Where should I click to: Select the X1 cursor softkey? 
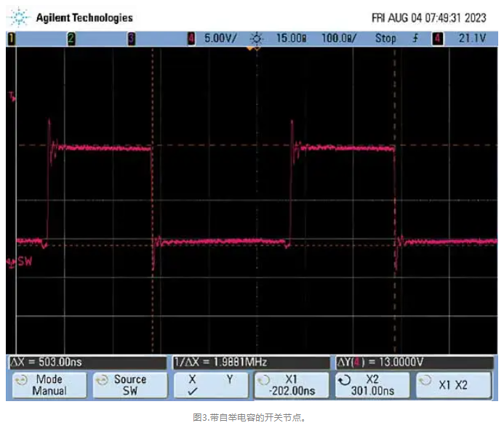pyautogui.click(x=291, y=384)
